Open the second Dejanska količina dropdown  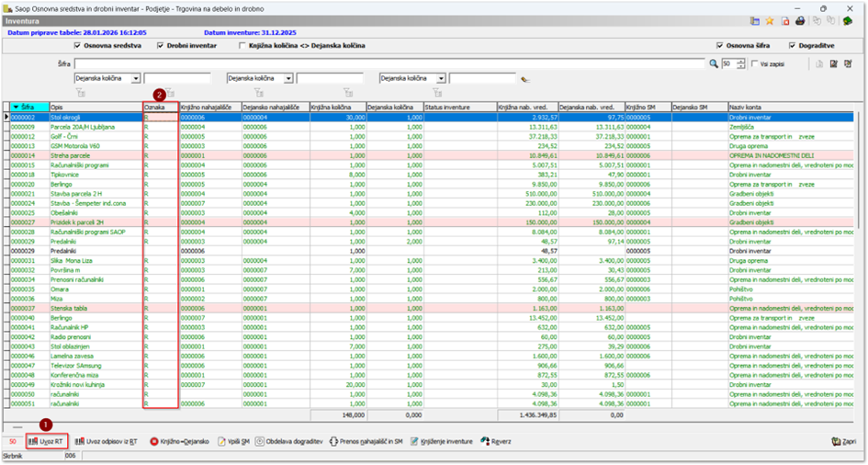click(x=288, y=79)
